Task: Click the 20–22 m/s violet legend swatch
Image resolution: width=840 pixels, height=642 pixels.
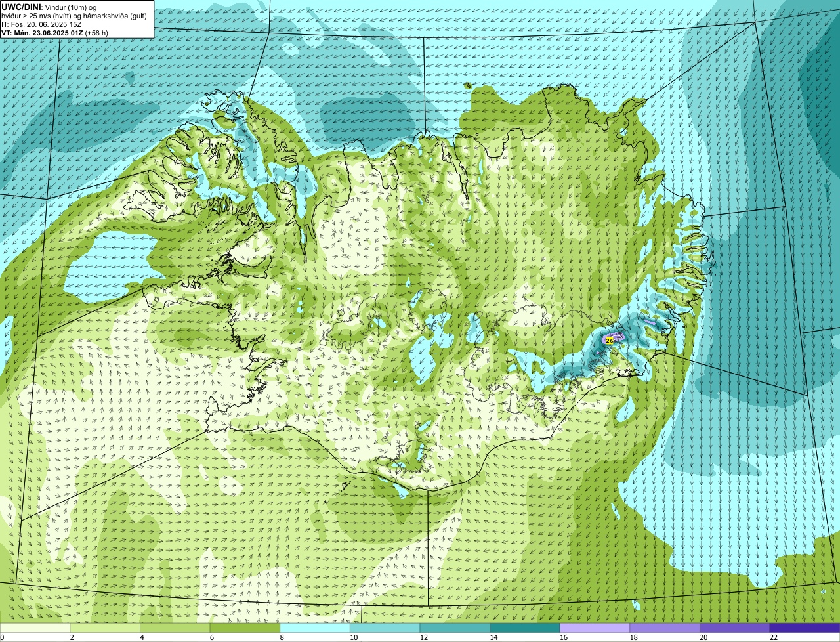Action: (735, 628)
